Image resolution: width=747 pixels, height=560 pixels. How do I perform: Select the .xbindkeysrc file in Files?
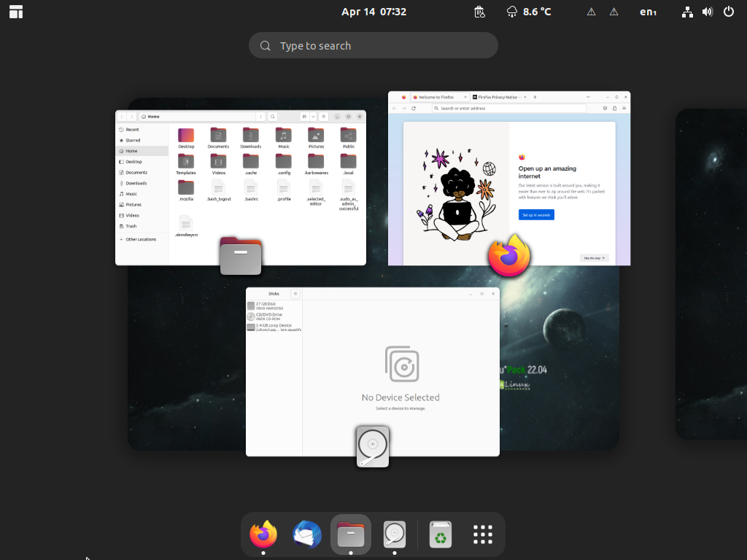(x=186, y=226)
